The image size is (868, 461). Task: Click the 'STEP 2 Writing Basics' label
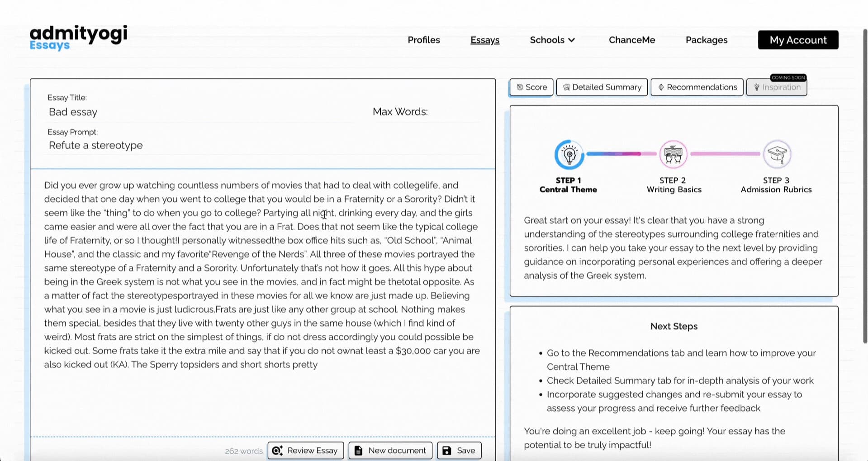(674, 185)
